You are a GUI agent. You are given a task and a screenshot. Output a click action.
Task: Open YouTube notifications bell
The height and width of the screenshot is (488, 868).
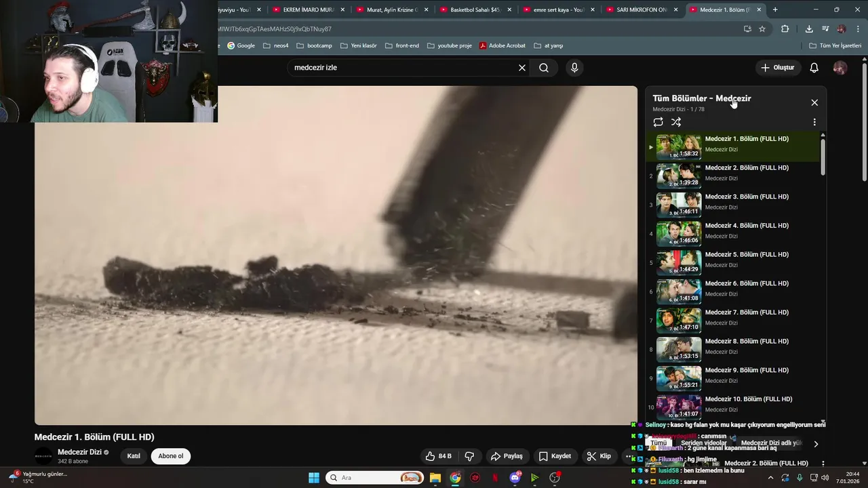tap(814, 68)
